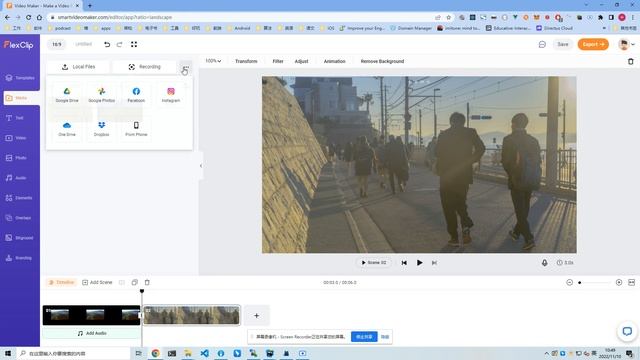Open the terminal app in the taskbar

click(x=172, y=353)
